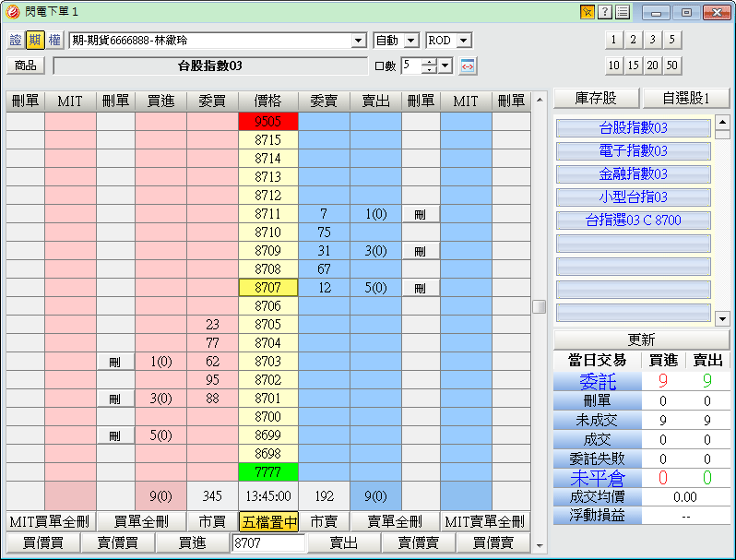Viewport: 736px width, 560px height.
Task: Click the 更新 refresh button
Action: (641, 340)
